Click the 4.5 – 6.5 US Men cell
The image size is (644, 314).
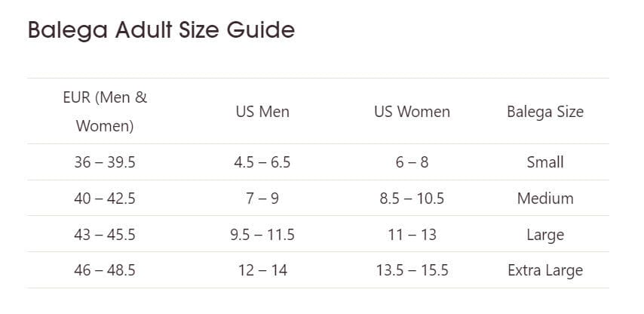(x=262, y=162)
